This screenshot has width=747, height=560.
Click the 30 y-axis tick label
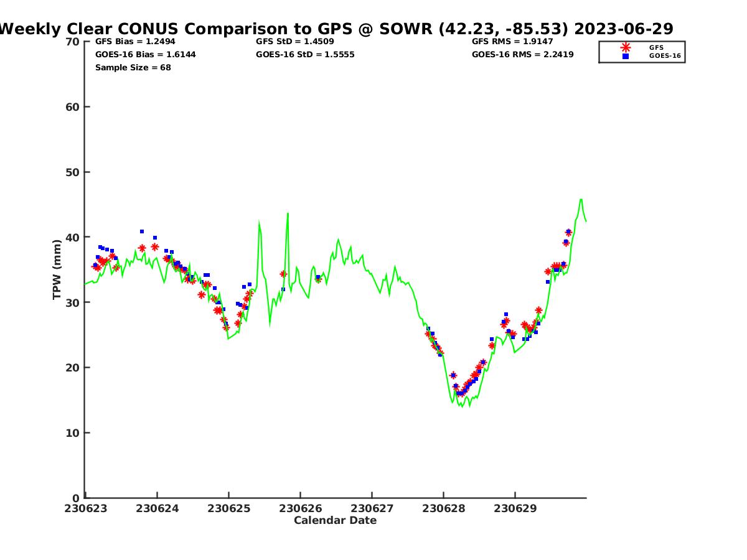72,302
